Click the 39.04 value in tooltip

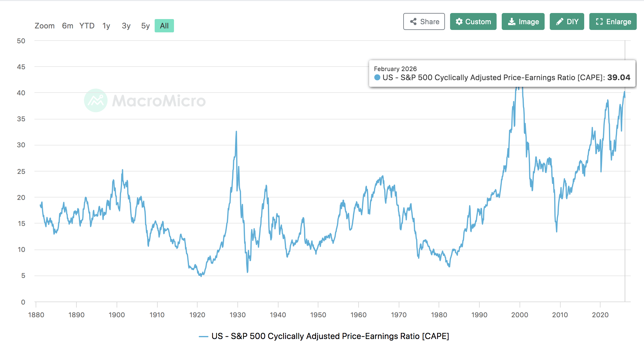[x=619, y=77]
